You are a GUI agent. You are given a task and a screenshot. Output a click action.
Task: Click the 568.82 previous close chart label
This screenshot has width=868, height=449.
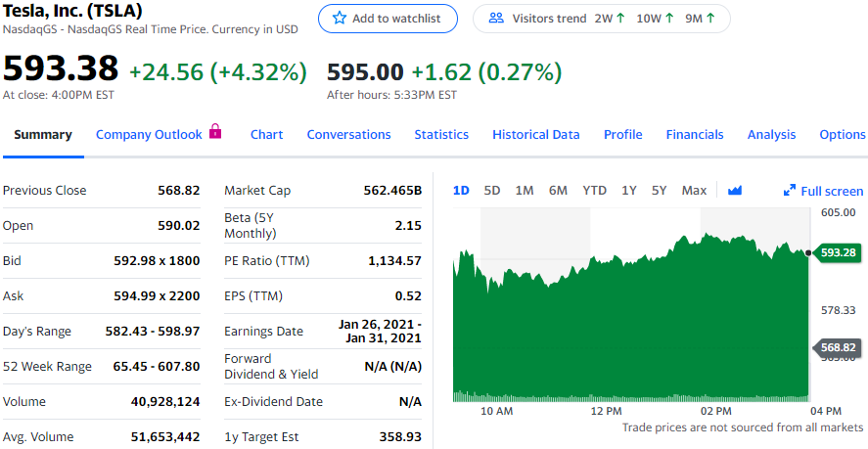[839, 348]
